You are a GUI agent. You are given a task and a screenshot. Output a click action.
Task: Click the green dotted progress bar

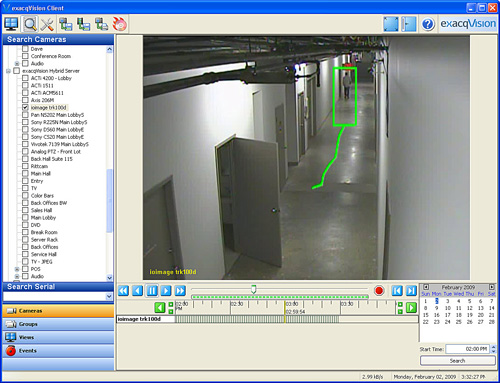pyautogui.click(x=280, y=297)
